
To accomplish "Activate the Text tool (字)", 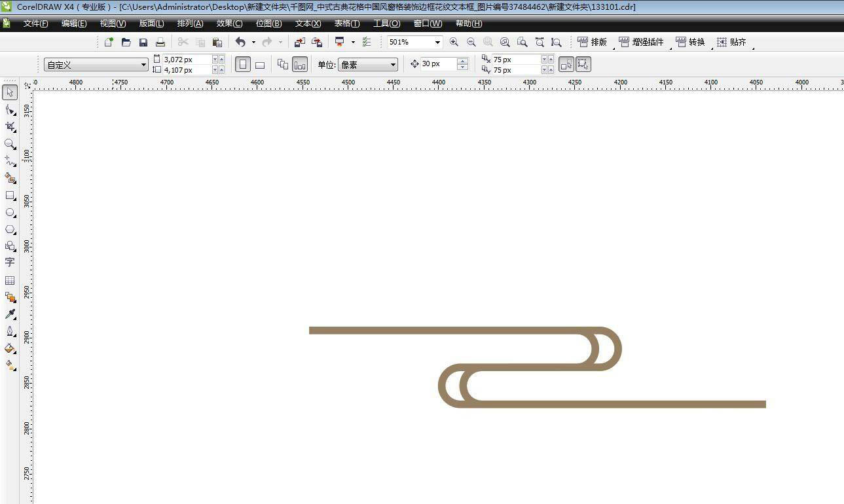I will point(10,262).
